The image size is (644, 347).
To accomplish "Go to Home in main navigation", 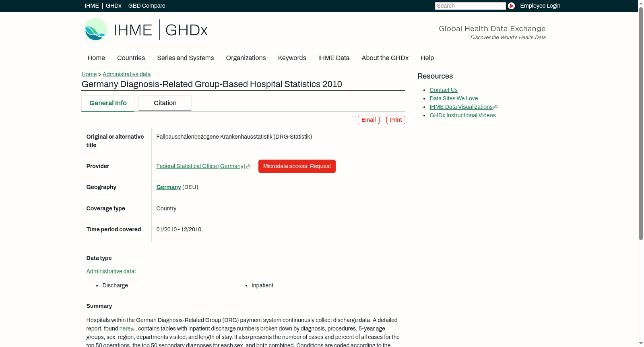I will [96, 58].
